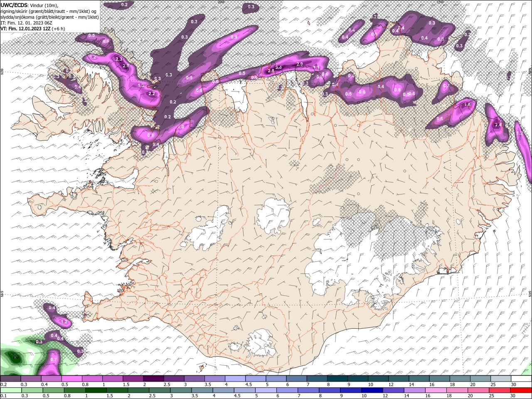
Task: Click the 4 swatch in the lower legend row
Action: coord(223,390)
